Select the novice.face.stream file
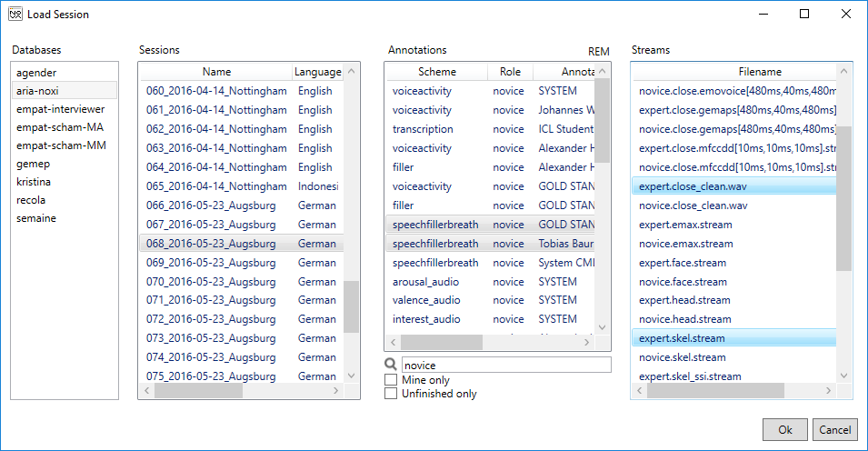The width and height of the screenshot is (868, 451). click(x=683, y=282)
